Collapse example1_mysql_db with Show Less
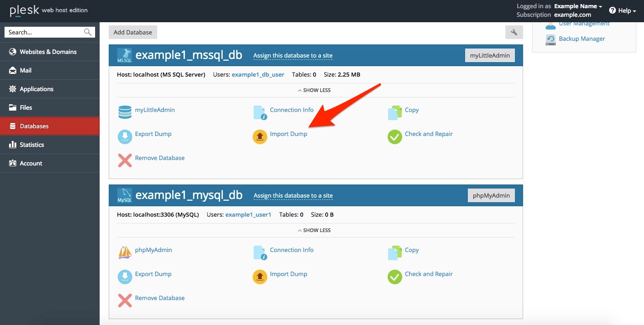This screenshot has height=325, width=644. (x=314, y=230)
